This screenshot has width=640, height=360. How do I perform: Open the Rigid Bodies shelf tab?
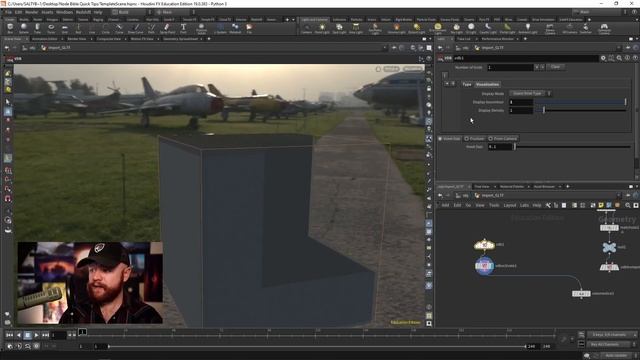coord(403,20)
